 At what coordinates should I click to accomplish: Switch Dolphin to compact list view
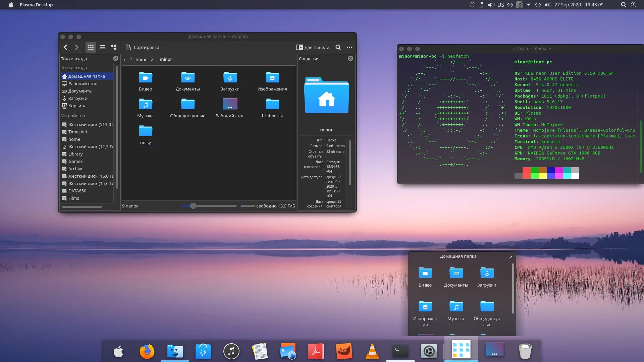click(x=102, y=47)
